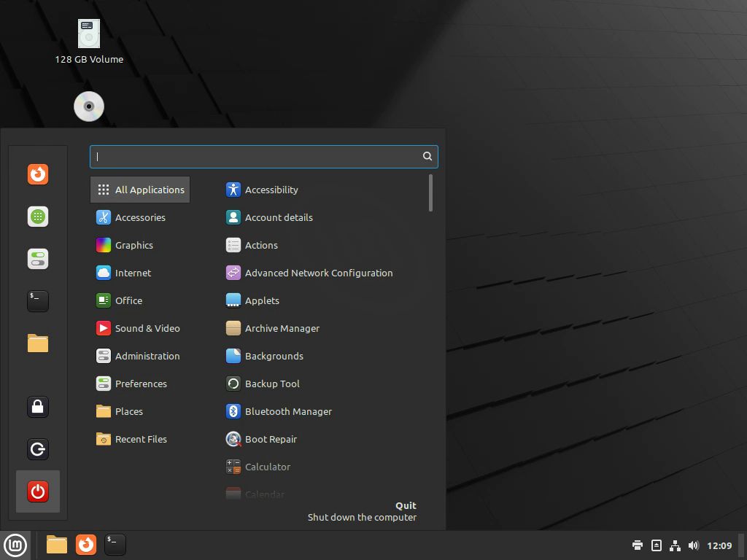Launch the Backup Tool entry

pos(272,384)
